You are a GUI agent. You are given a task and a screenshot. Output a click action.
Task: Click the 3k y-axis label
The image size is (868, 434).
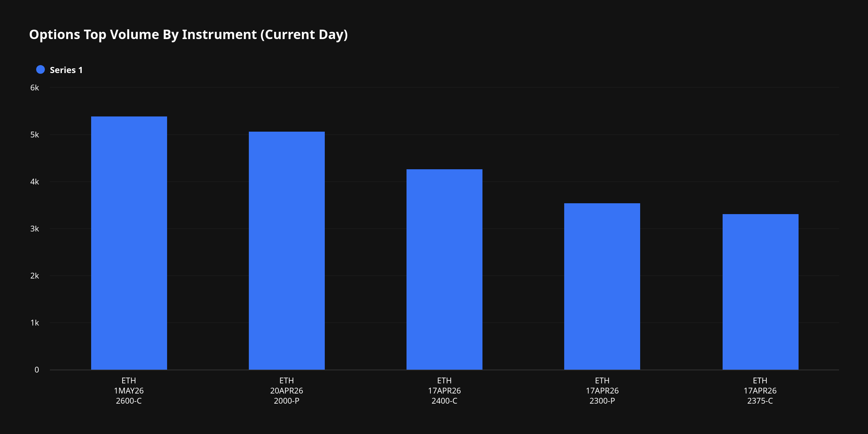[x=35, y=229]
